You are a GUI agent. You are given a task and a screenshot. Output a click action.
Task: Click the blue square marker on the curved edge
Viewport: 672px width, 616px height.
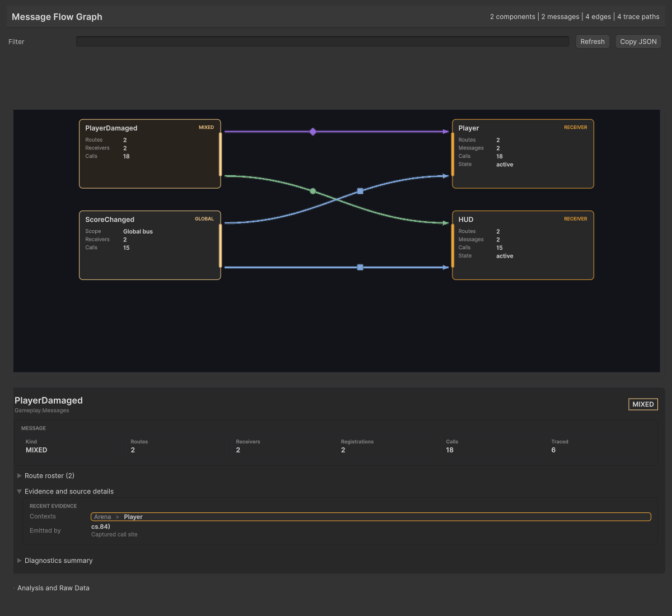(x=360, y=191)
